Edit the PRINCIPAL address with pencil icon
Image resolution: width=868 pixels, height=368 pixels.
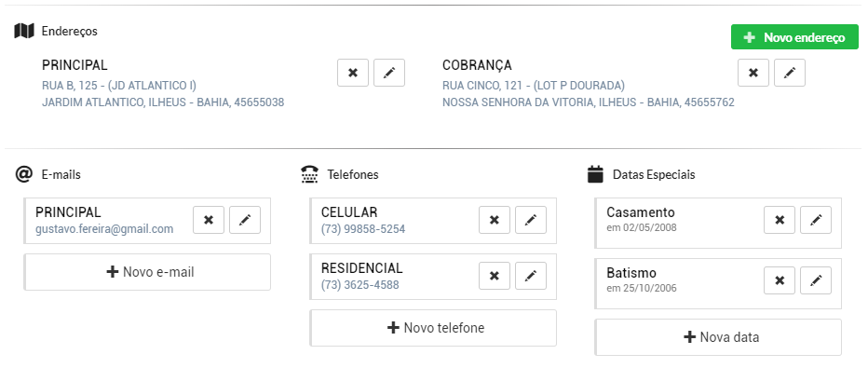[389, 73]
